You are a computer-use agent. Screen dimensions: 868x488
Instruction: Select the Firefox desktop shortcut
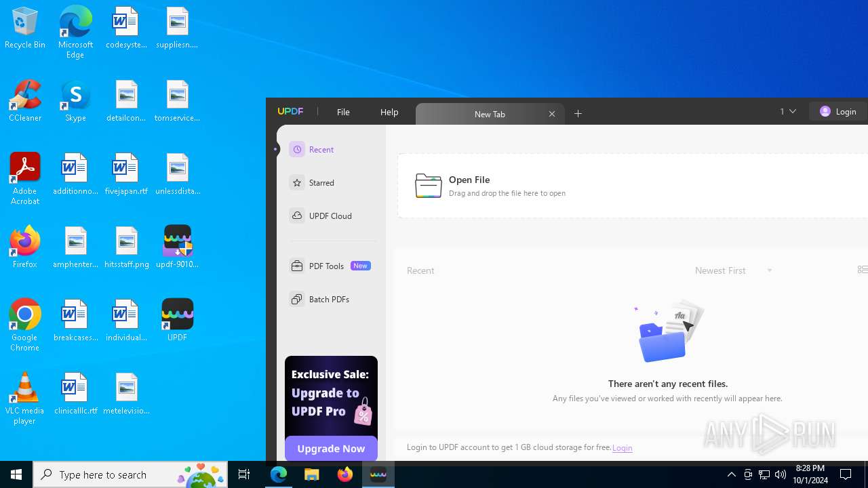(x=25, y=247)
